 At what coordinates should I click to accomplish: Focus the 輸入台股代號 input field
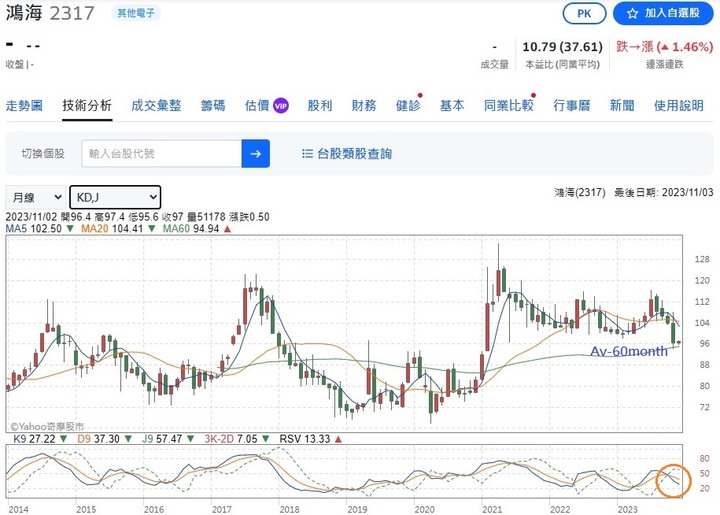coord(162,154)
